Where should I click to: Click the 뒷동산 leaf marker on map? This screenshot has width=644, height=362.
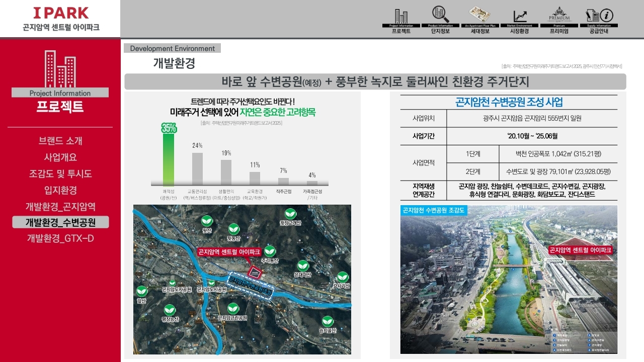(234, 229)
